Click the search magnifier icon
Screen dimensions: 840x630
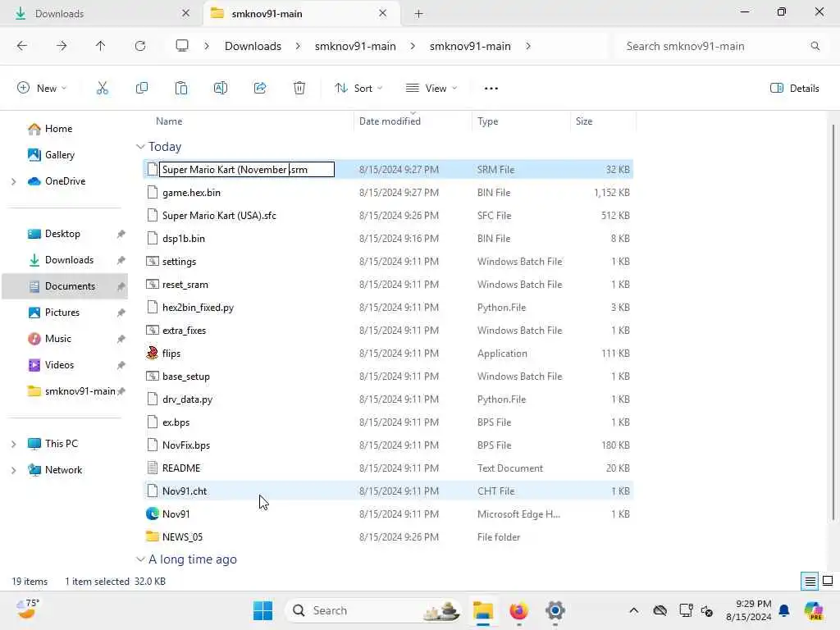tap(815, 46)
